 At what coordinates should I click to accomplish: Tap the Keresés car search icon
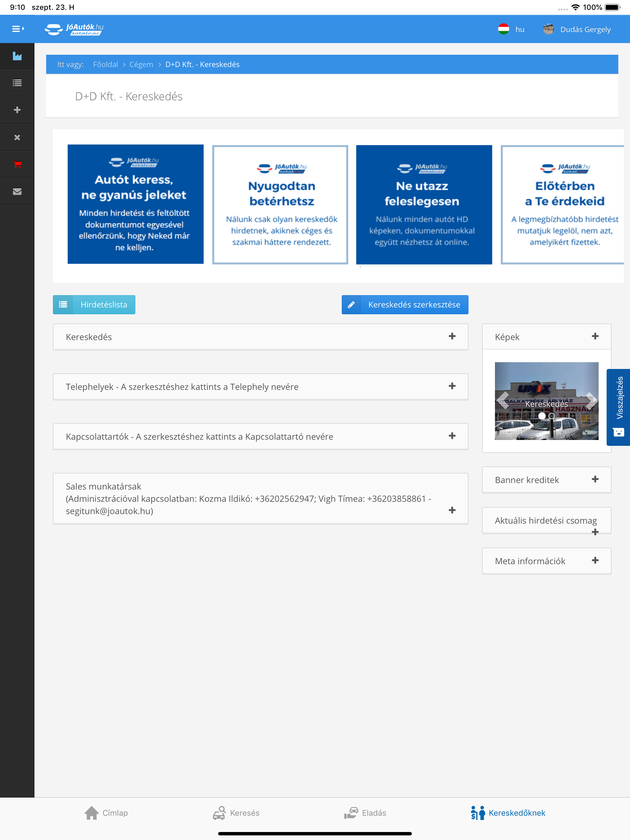(x=219, y=813)
